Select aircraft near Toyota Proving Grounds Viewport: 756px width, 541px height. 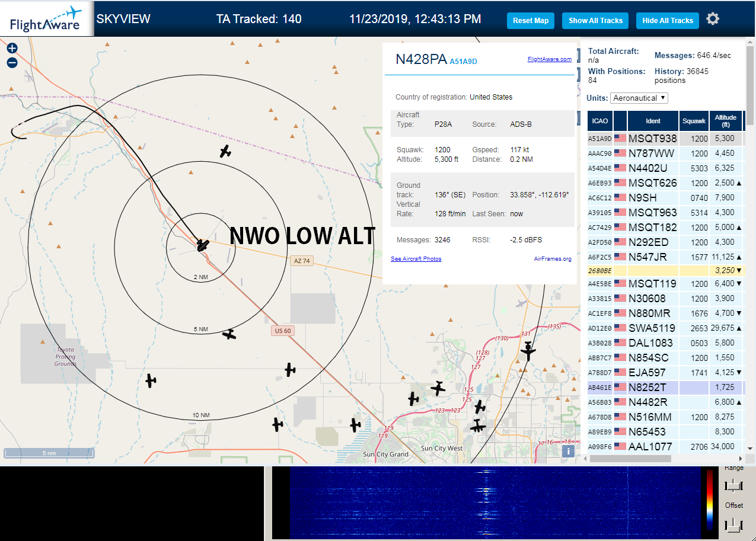pyautogui.click(x=152, y=380)
